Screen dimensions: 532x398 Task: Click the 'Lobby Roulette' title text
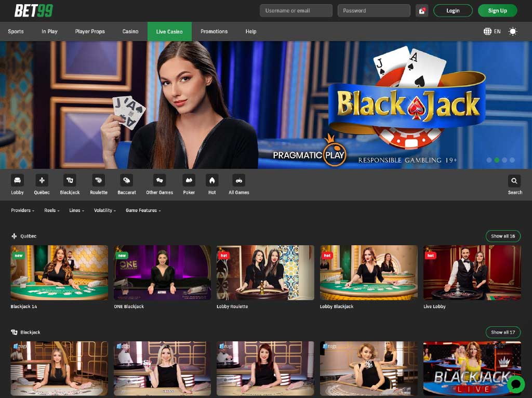tap(232, 307)
